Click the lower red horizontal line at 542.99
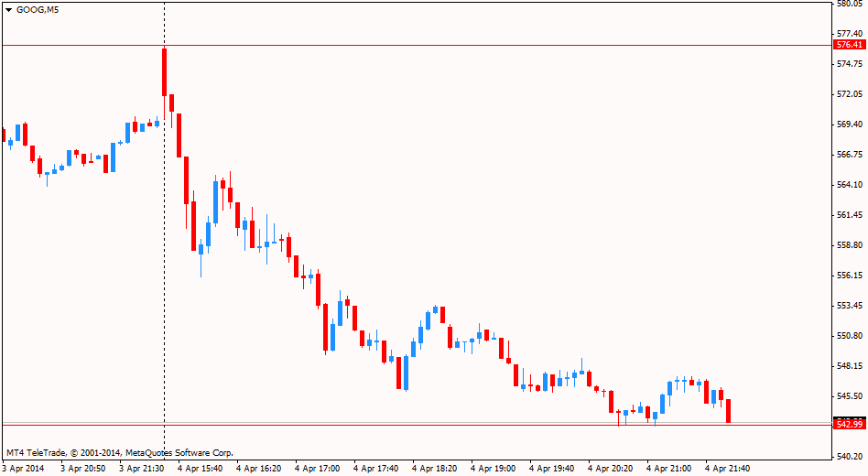 pos(415,425)
